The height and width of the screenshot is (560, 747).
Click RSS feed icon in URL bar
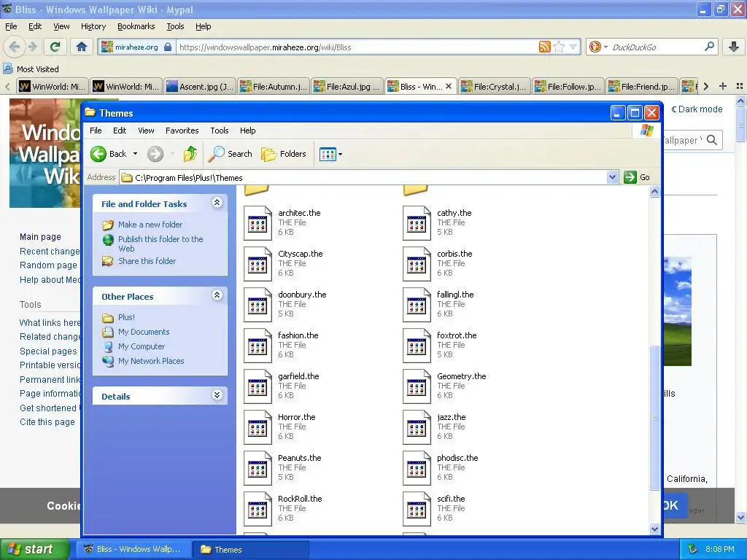(544, 47)
